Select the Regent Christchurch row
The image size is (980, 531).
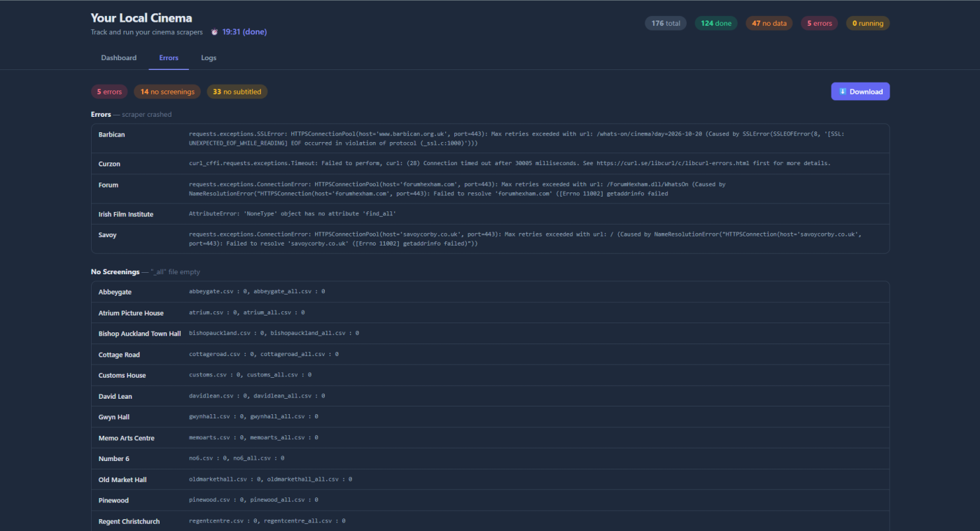tap(490, 521)
